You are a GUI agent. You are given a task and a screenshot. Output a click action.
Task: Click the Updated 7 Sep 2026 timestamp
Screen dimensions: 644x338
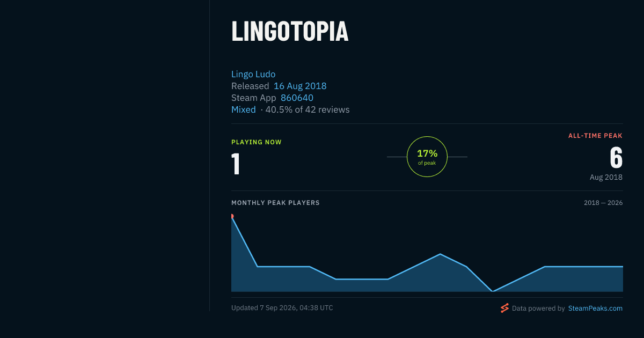[x=282, y=308]
